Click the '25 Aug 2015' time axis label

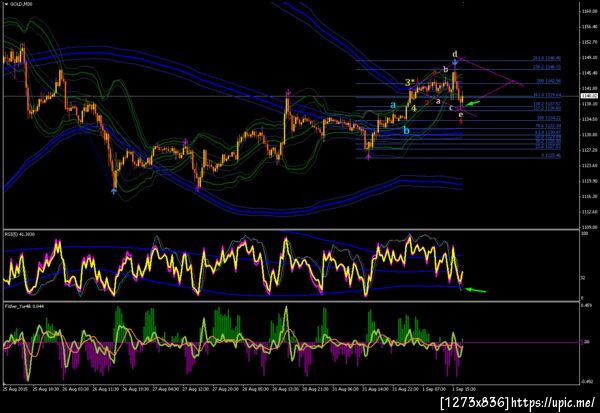click(15, 389)
